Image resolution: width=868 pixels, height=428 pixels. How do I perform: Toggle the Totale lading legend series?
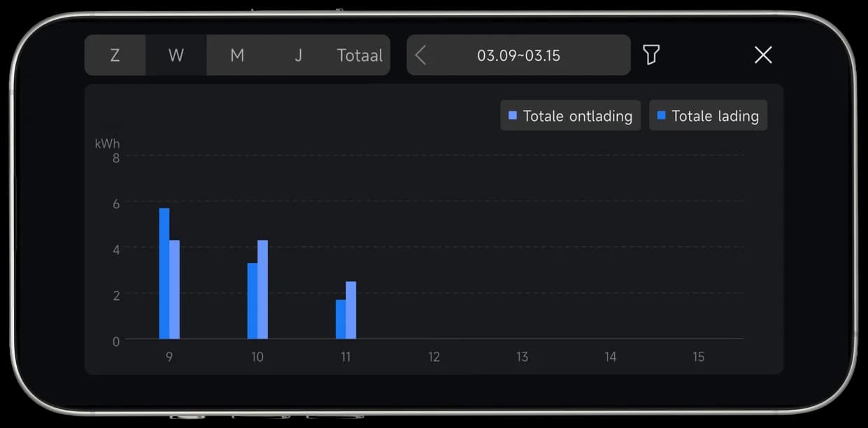(x=708, y=115)
